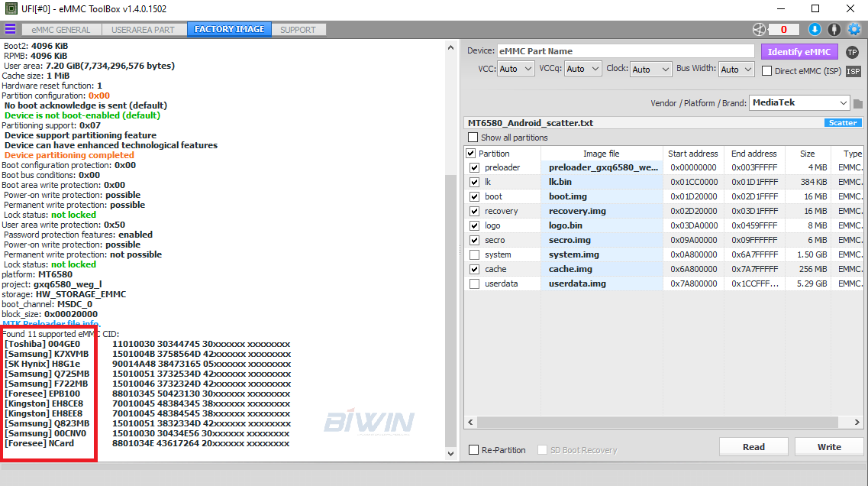
Task: Click the dark shield icon in toolbar
Action: pyautogui.click(x=834, y=29)
